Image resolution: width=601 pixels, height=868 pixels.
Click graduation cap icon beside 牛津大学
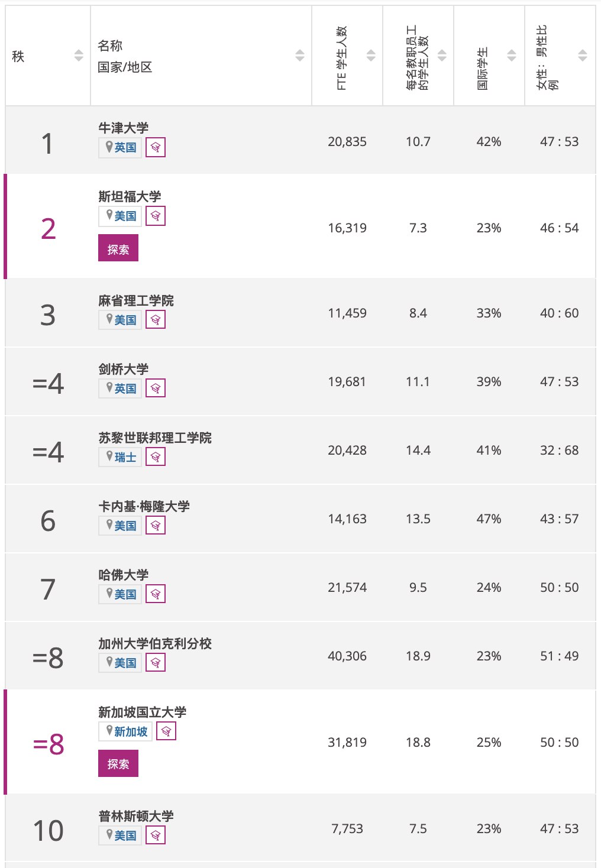(x=156, y=147)
